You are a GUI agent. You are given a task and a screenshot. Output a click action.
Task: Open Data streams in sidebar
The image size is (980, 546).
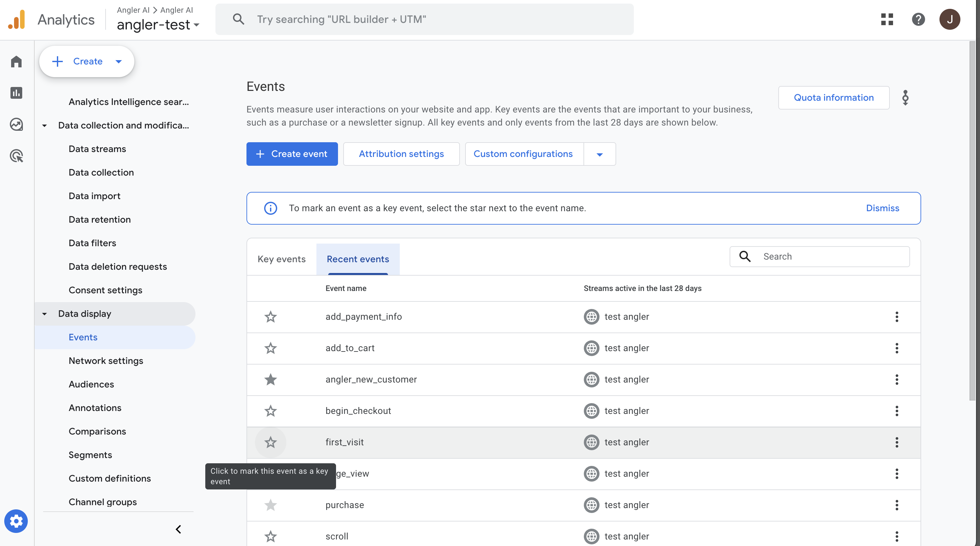[x=97, y=149]
